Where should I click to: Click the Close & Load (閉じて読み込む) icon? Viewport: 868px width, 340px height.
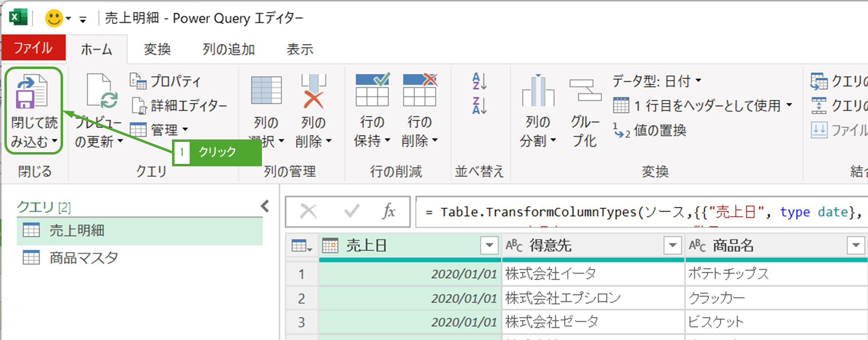click(32, 92)
